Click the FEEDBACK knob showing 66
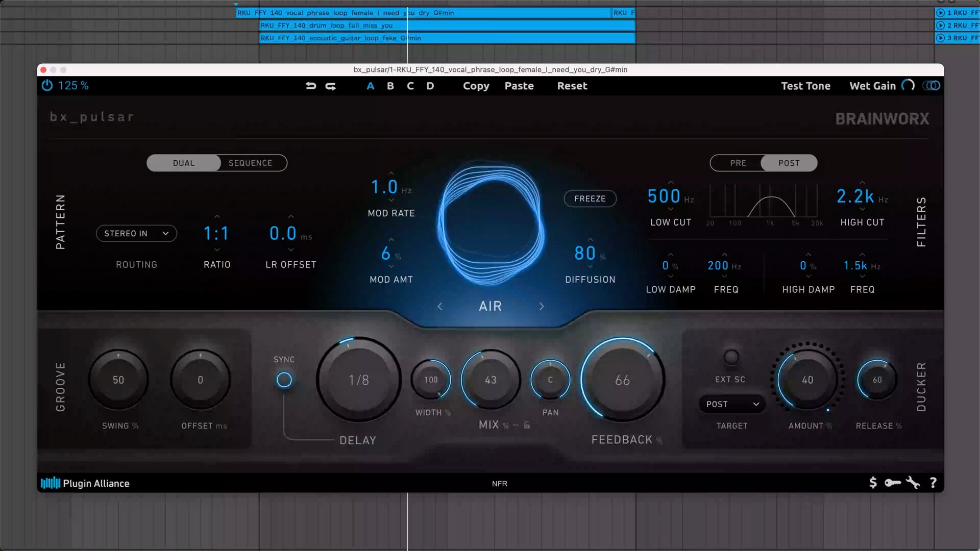Viewport: 980px width, 551px height. point(623,380)
